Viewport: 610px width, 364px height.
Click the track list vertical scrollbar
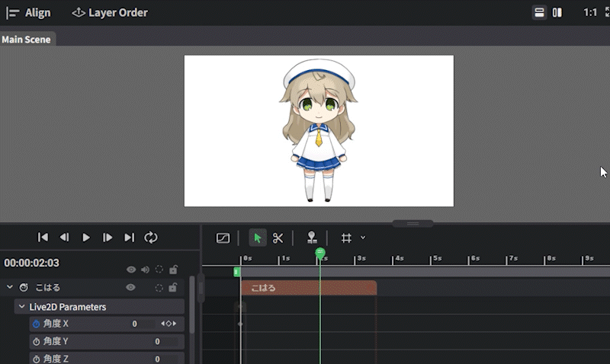(192, 305)
